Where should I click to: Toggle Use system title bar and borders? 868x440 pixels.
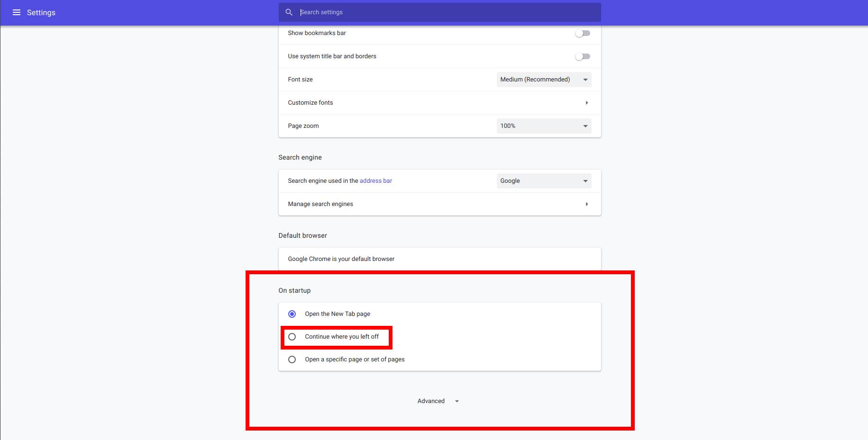582,56
